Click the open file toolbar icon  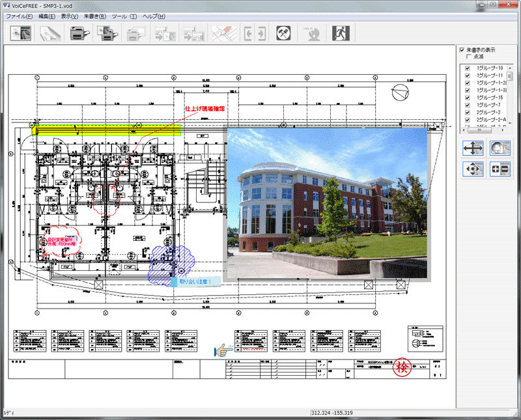[x=21, y=33]
